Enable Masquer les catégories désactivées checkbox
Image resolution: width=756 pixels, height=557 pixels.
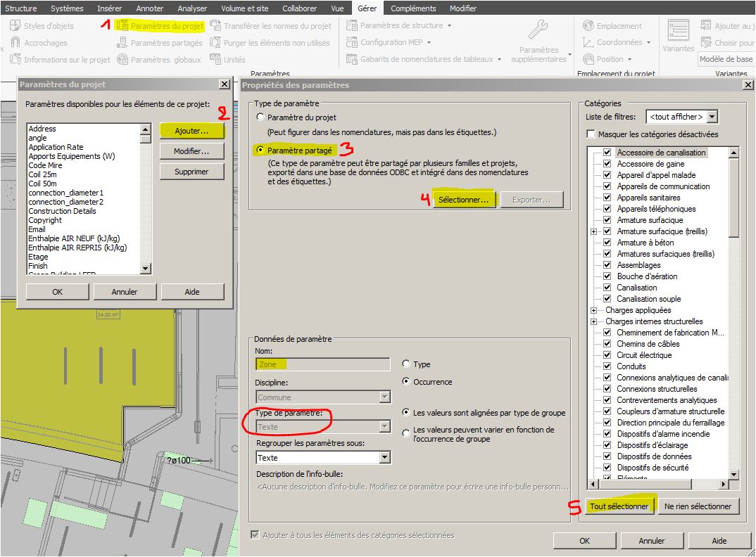click(591, 134)
